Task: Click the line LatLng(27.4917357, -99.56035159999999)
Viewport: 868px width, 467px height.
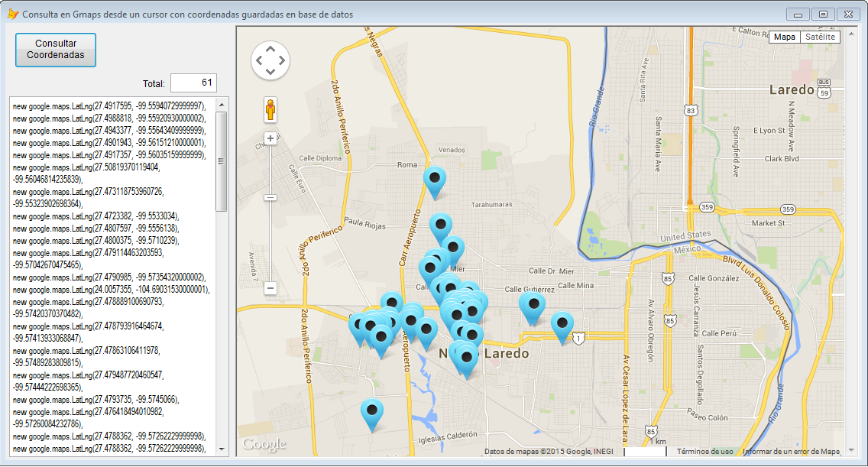Action: coord(109,155)
